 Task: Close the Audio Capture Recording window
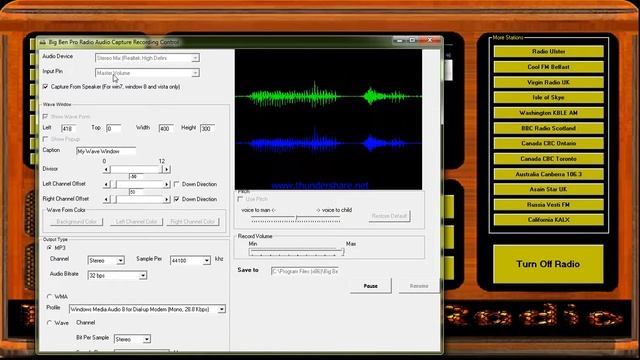430,40
